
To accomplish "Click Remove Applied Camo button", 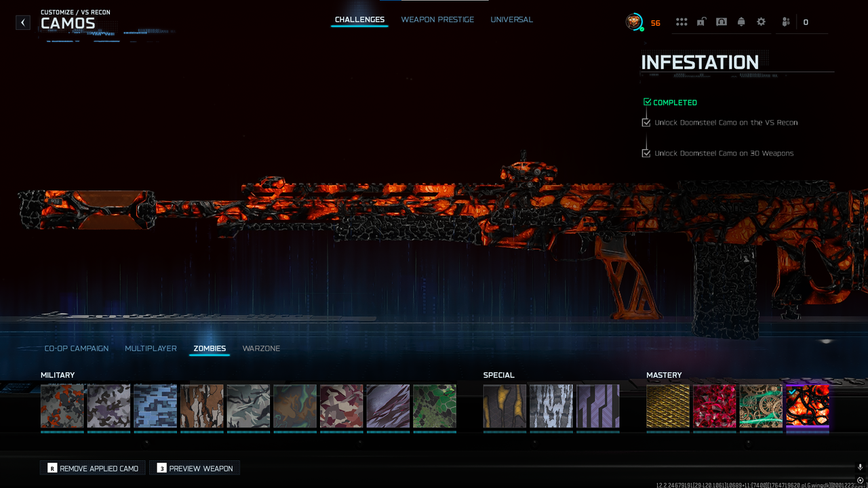I will click(93, 468).
